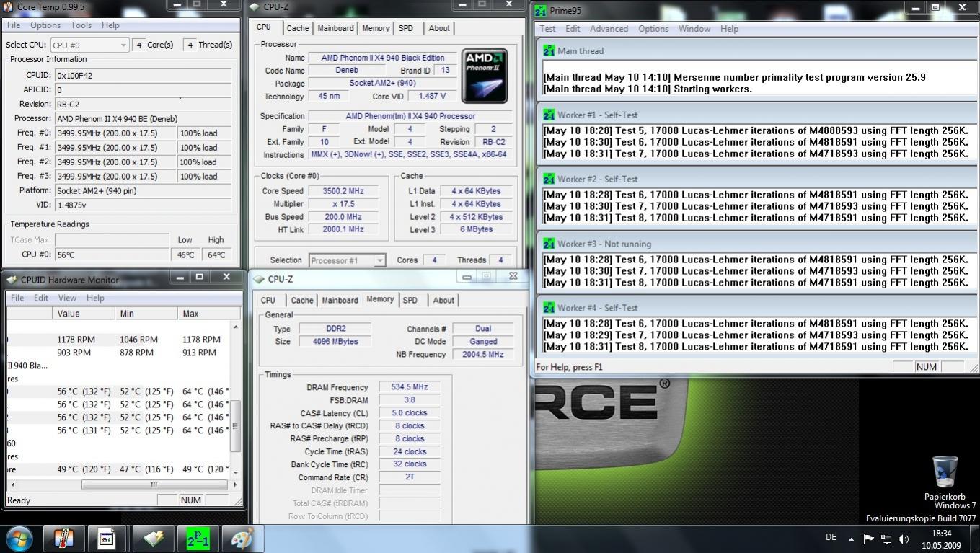The height and width of the screenshot is (553, 980).
Task: Open Prime95 Test menu
Action: (x=548, y=29)
